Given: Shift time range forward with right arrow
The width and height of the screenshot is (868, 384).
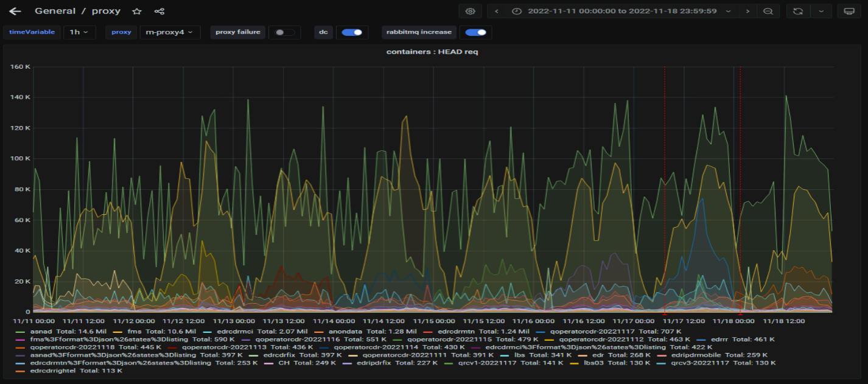Looking at the screenshot, I should [x=747, y=11].
